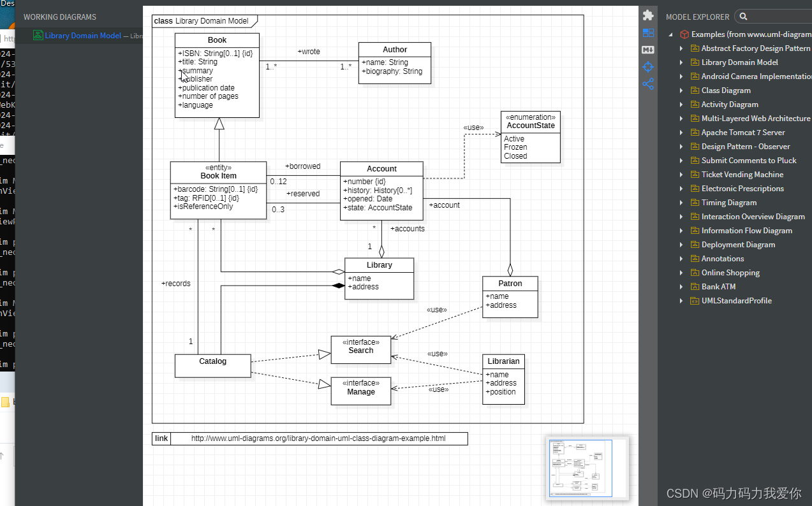Click the 'Frozen' literal in AccountState
The image size is (812, 506).
coord(515,147)
